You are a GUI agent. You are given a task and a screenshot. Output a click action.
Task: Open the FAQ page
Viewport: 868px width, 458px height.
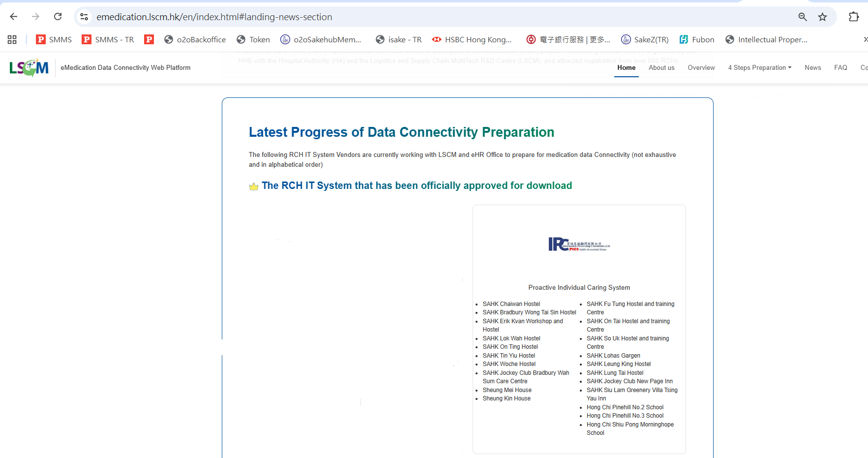(840, 68)
